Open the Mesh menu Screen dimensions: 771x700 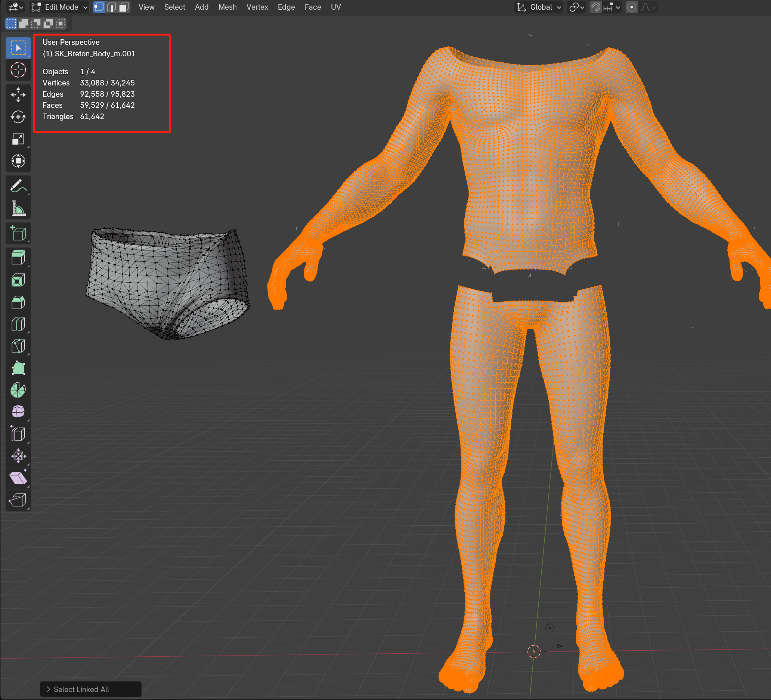coord(227,7)
